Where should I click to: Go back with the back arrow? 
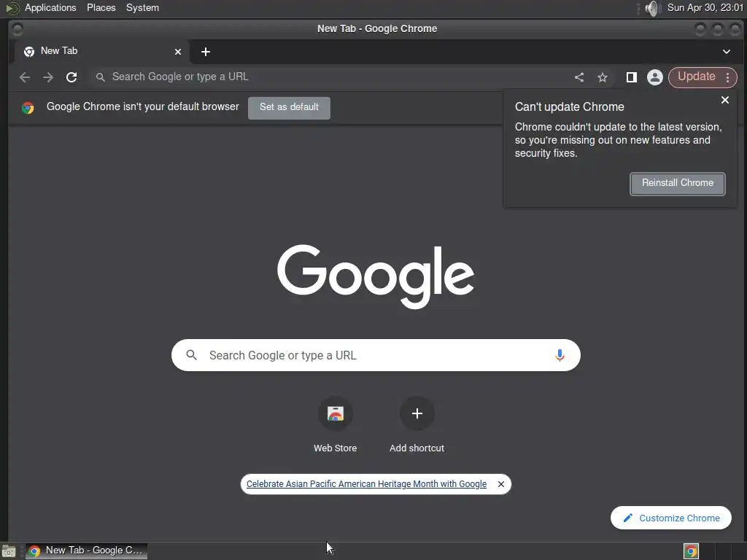[25, 77]
